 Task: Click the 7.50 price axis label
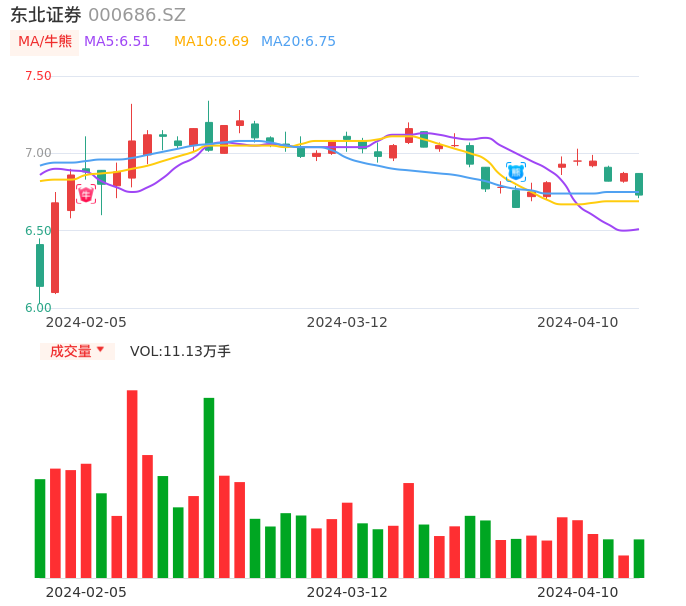pos(38,76)
